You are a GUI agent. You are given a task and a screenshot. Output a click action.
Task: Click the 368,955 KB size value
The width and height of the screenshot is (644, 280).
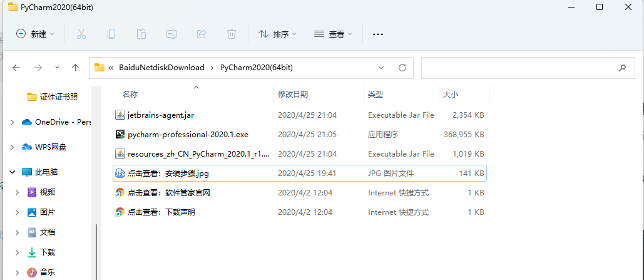tap(464, 135)
